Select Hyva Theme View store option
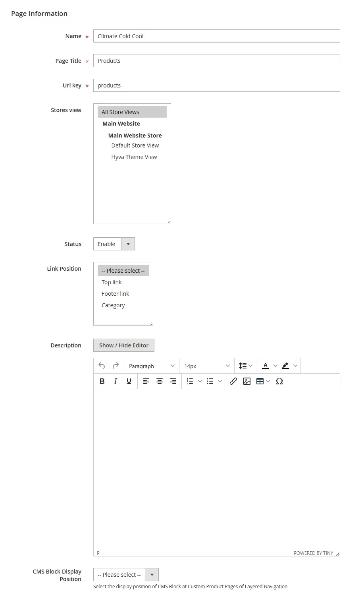Viewport: 364px width, 597px height. (134, 157)
